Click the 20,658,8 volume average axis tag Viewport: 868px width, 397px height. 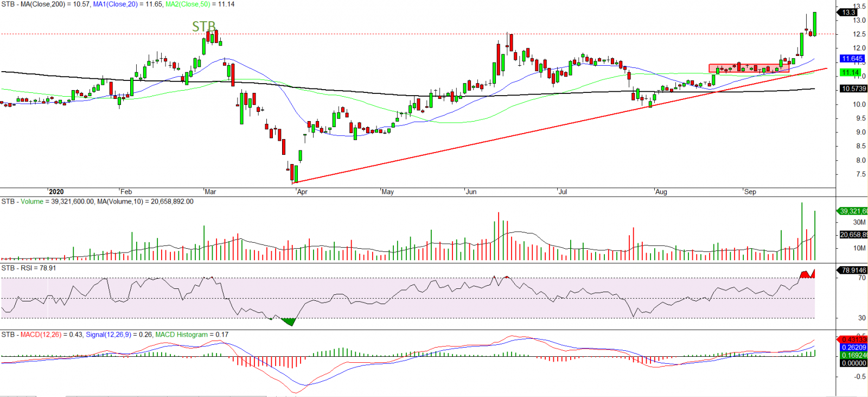point(853,235)
